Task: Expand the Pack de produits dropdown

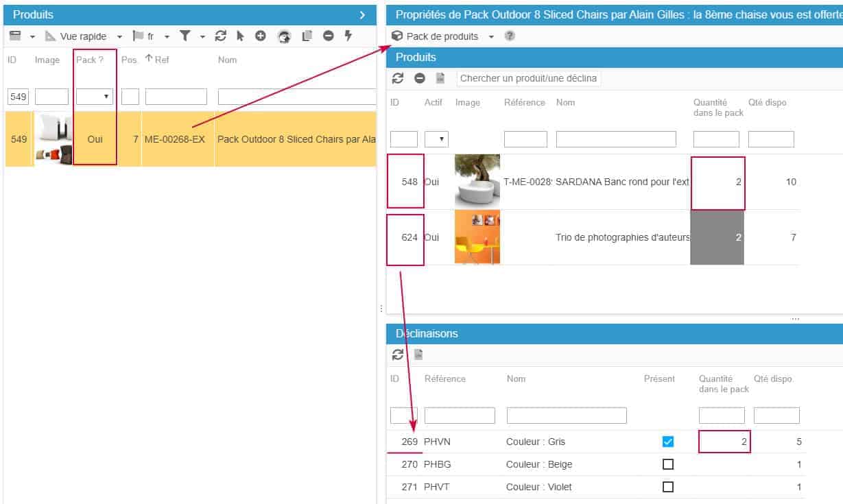Action: click(491, 36)
